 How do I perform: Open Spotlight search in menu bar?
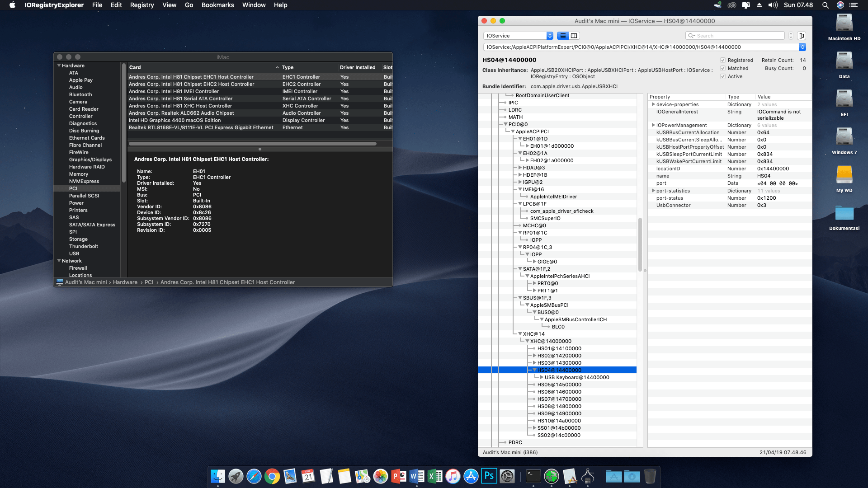(825, 5)
